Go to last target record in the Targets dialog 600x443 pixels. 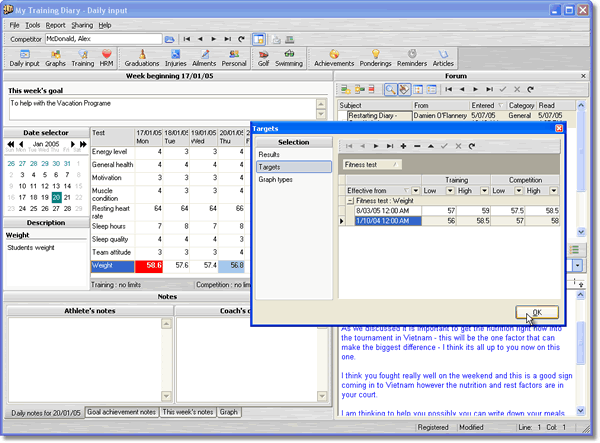390,146
